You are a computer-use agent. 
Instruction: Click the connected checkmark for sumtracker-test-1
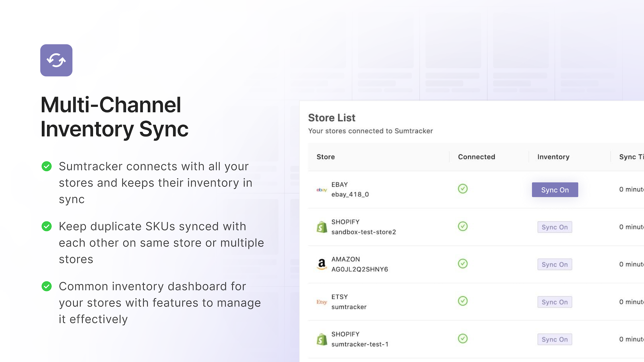pos(463,338)
